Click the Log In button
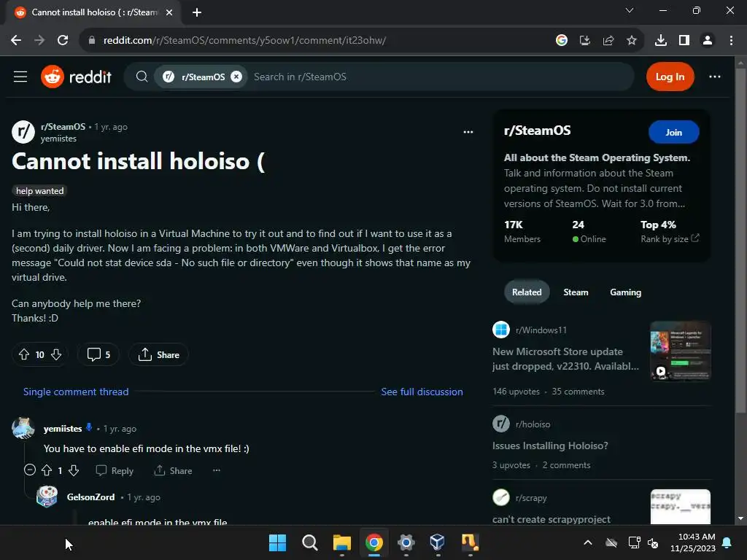The width and height of the screenshot is (747, 560). tap(670, 77)
